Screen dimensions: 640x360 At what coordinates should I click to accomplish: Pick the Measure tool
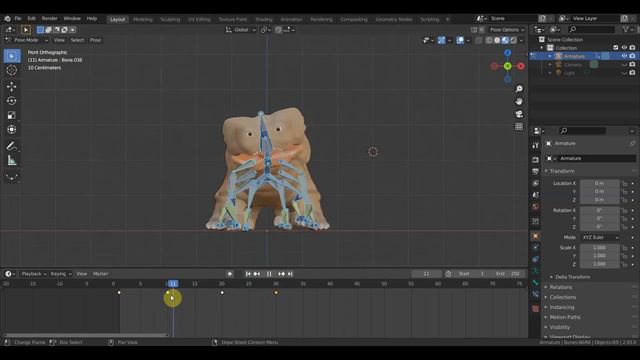(x=12, y=160)
